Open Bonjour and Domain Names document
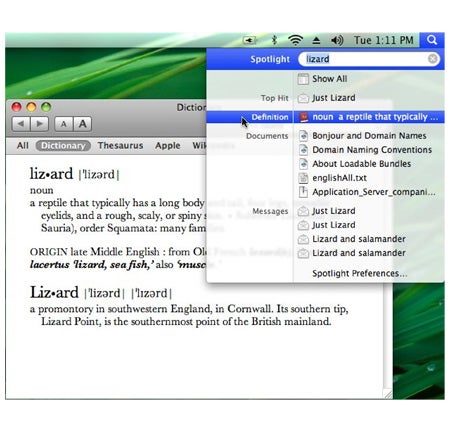This screenshot has height=432, width=450. coord(369,136)
